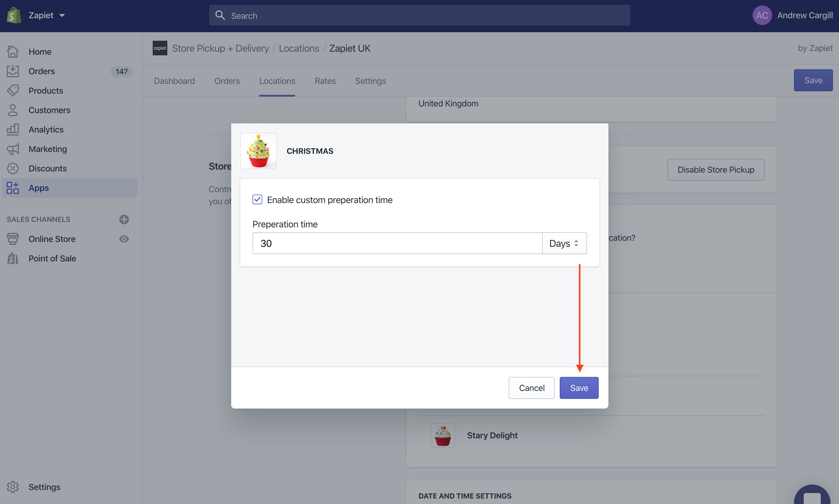
Task: Open the AC user avatar
Action: [x=762, y=15]
